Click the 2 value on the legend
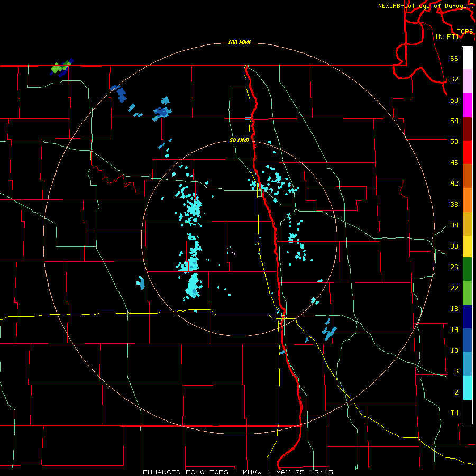476x476 pixels. point(456,392)
